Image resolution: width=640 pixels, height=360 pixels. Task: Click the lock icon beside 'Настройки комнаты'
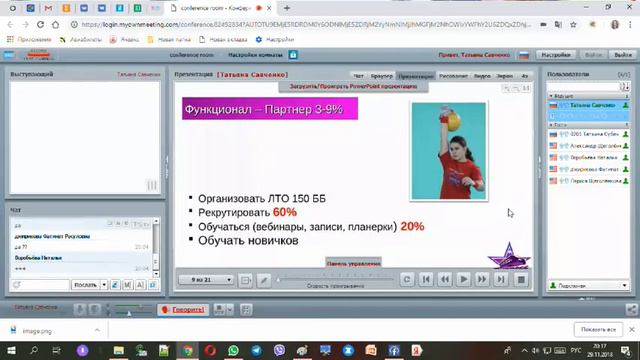click(293, 55)
